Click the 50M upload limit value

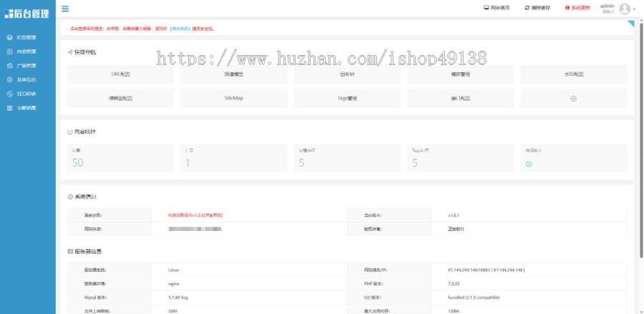tap(172, 311)
